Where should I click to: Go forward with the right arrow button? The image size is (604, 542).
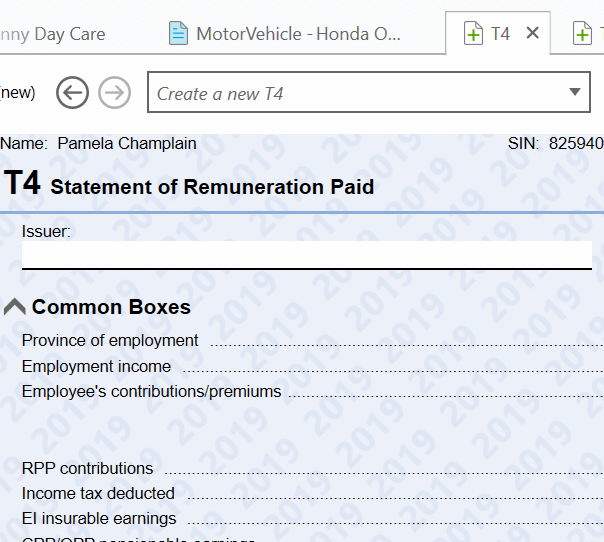pyautogui.click(x=114, y=92)
